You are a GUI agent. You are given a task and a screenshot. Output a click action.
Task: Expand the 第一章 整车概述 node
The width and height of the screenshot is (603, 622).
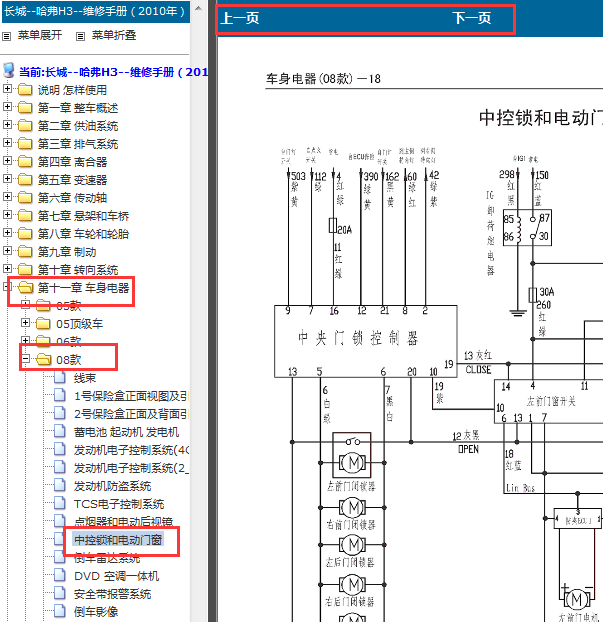(7, 106)
